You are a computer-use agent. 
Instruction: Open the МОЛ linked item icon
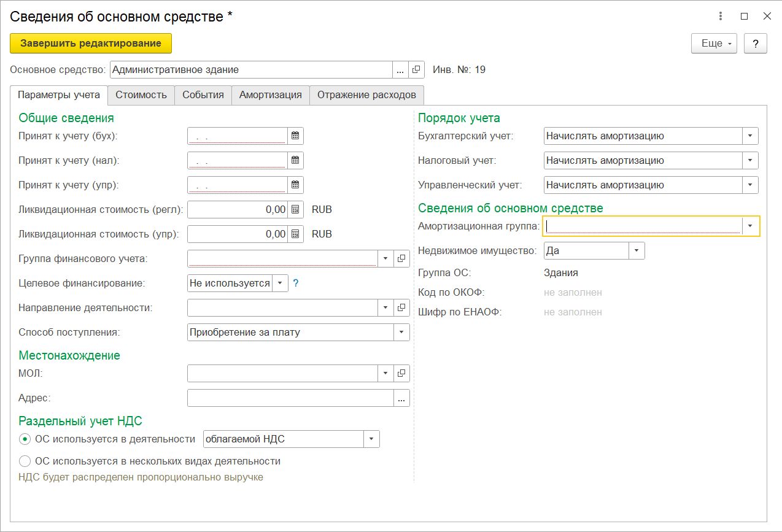401,373
